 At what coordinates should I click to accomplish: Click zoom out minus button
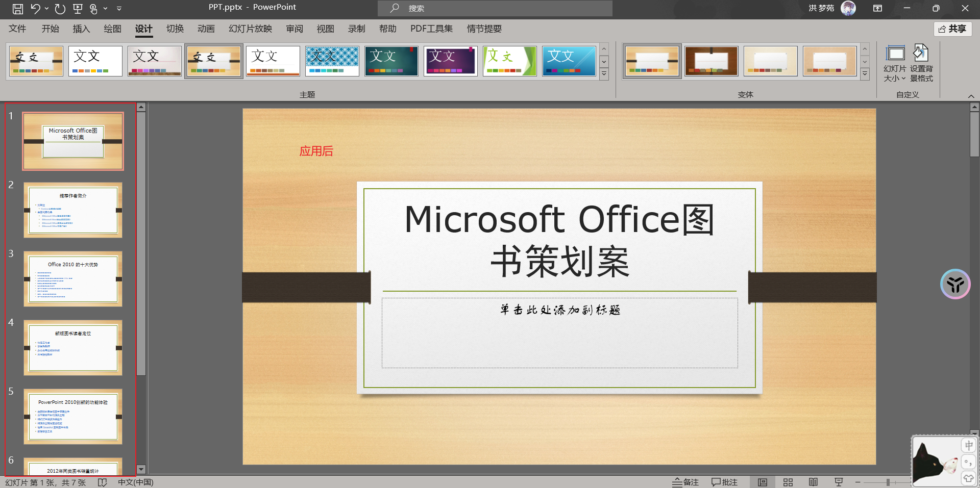point(858,482)
